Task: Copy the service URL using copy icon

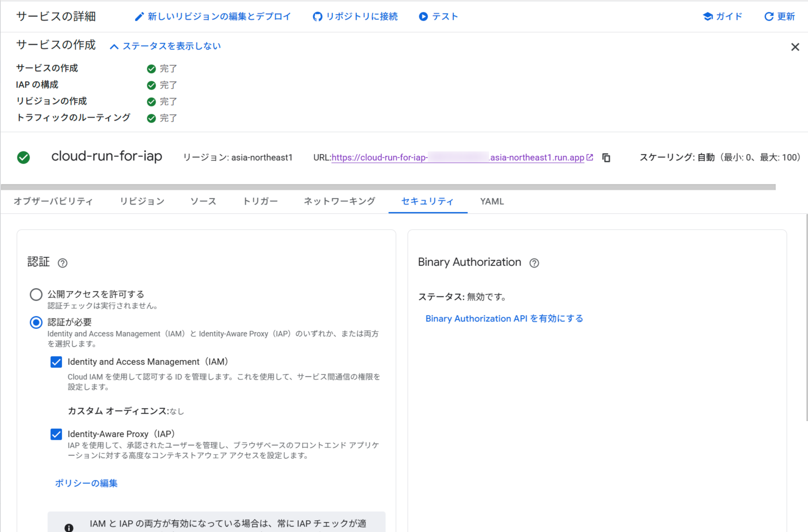Action: (606, 157)
